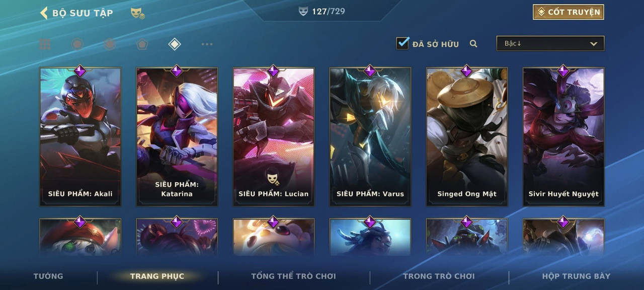
Task: Go back using the Bộ Sưu Tập arrow
Action: click(x=44, y=13)
